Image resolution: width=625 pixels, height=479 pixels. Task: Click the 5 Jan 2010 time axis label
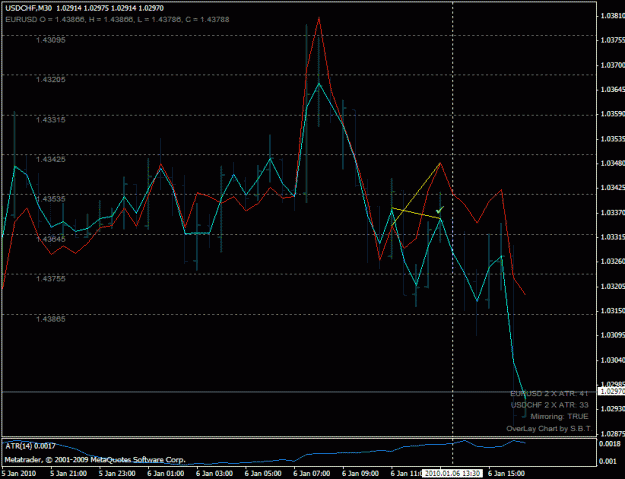click(x=19, y=473)
